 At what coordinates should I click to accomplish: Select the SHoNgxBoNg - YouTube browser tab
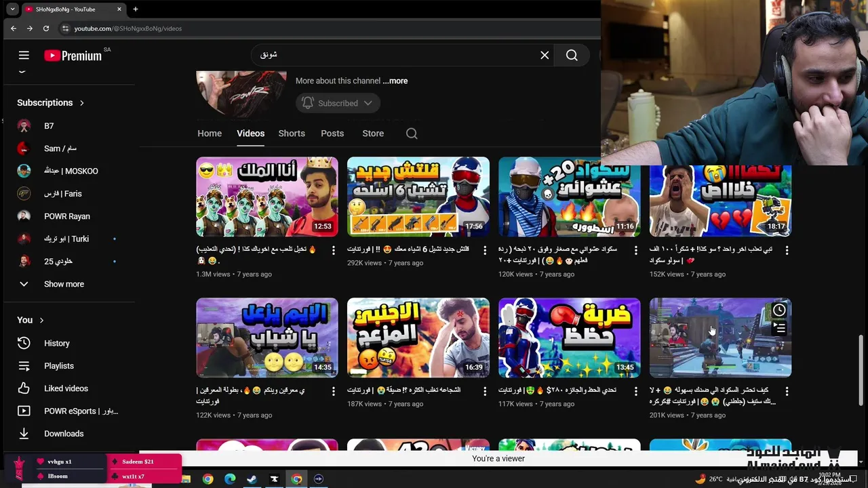click(x=73, y=9)
